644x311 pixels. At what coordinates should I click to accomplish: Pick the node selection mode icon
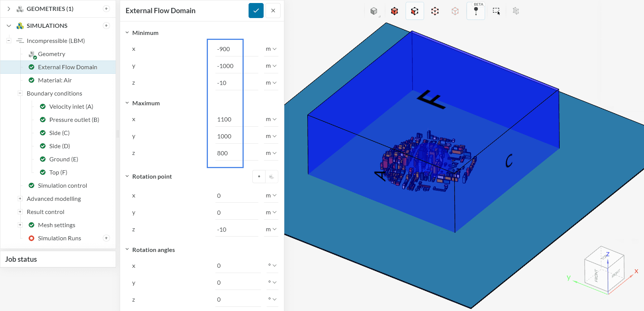(x=455, y=11)
